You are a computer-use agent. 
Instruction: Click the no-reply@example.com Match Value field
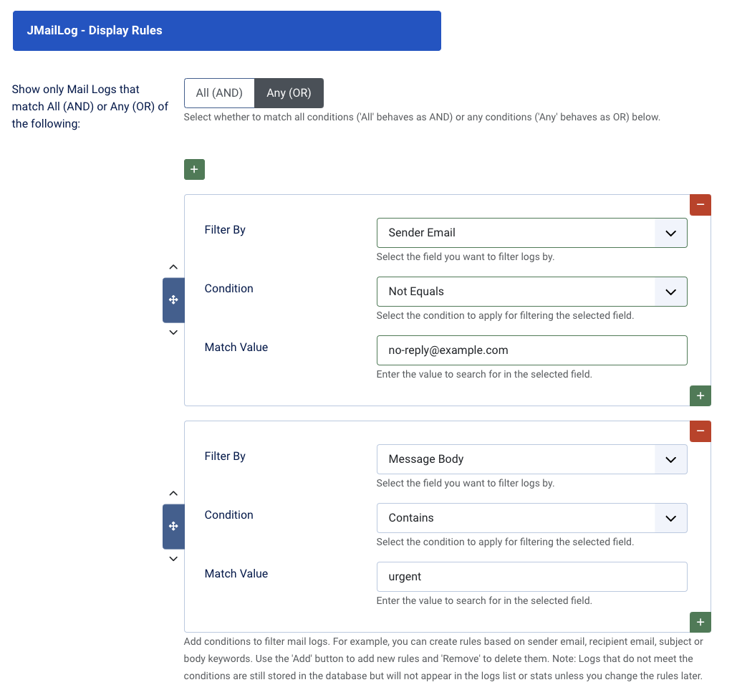[x=531, y=350]
